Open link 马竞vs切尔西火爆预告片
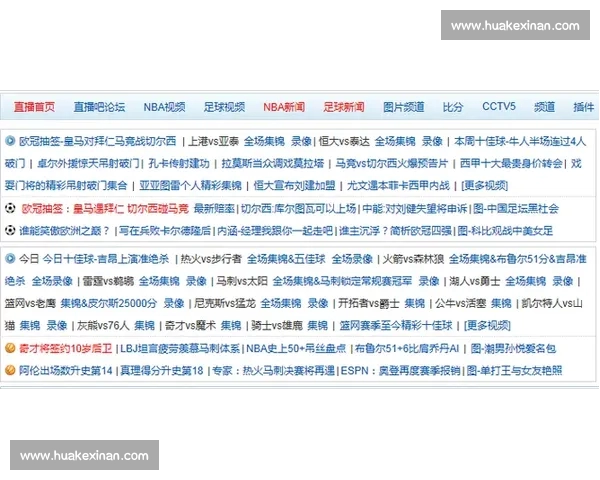The image size is (600, 480). 392,163
